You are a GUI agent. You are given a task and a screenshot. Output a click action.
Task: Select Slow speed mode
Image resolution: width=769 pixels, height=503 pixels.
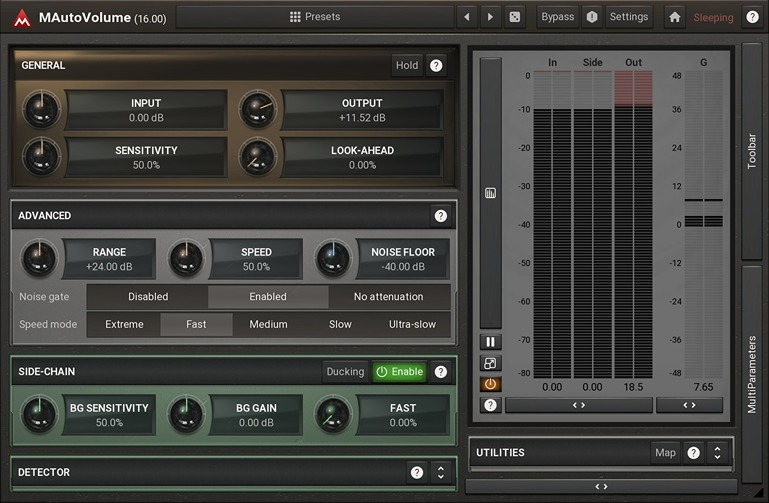(x=340, y=324)
